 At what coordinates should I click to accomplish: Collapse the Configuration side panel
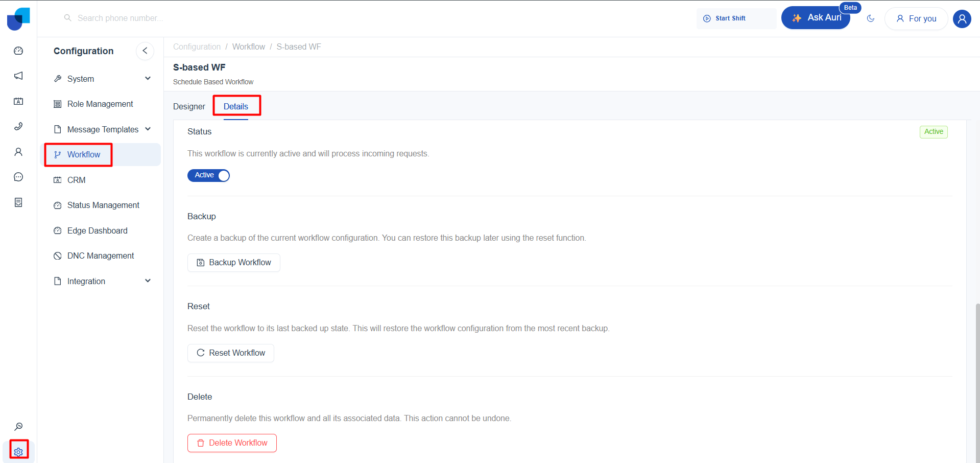click(145, 51)
